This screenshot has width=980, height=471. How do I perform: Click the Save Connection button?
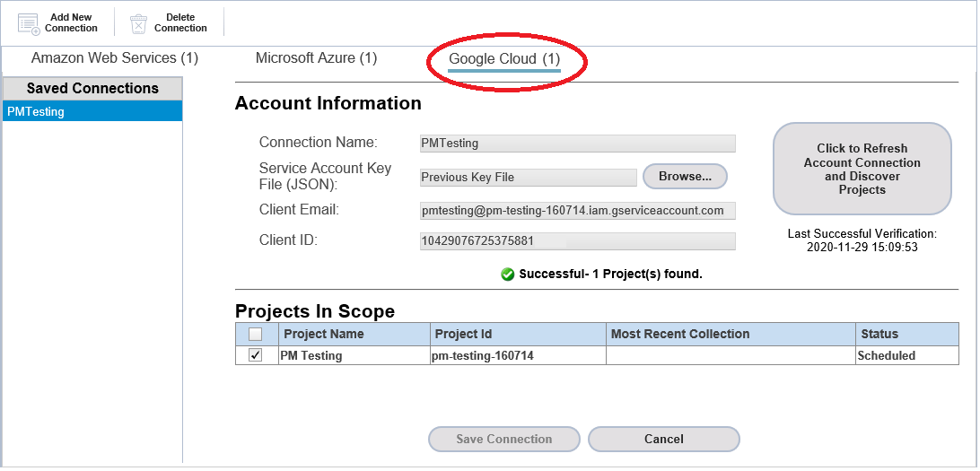coord(503,439)
